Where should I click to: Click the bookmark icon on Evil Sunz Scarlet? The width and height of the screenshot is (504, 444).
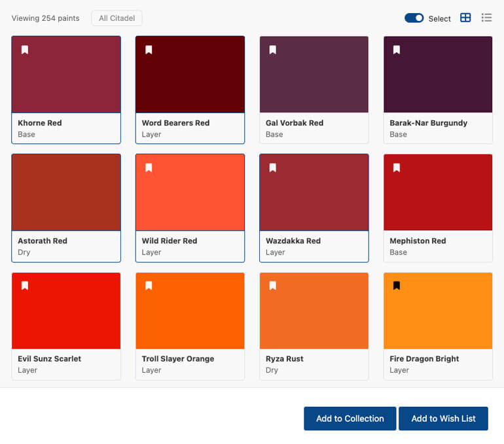pos(25,285)
